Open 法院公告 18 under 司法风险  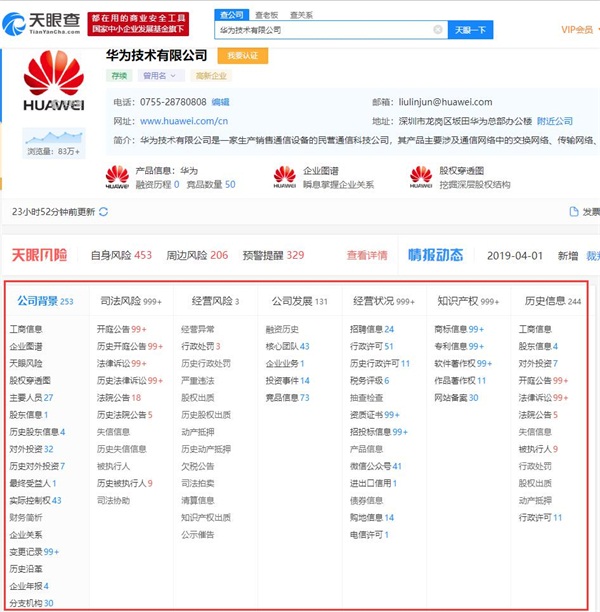[119, 398]
